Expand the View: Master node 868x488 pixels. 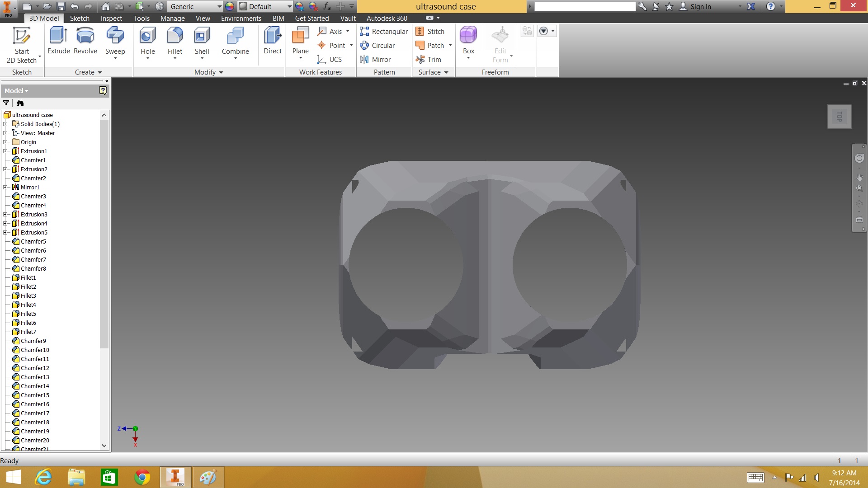[x=5, y=133]
